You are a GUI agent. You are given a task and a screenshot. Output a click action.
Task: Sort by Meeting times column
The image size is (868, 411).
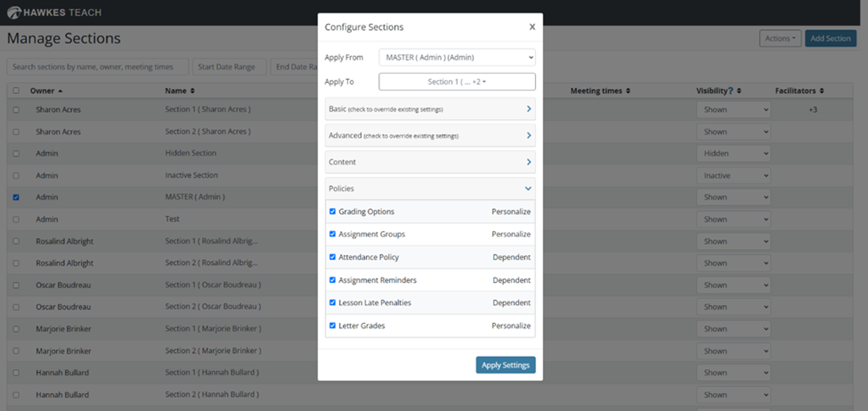(x=628, y=91)
